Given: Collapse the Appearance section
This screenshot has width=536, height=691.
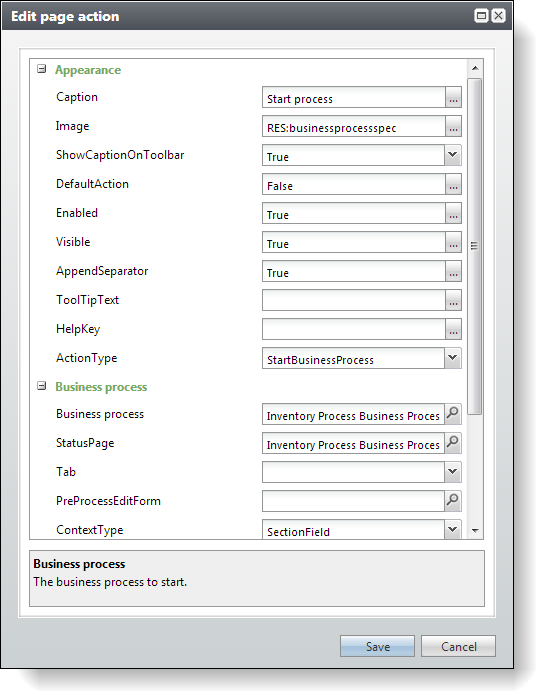Looking at the screenshot, I should click(41, 69).
